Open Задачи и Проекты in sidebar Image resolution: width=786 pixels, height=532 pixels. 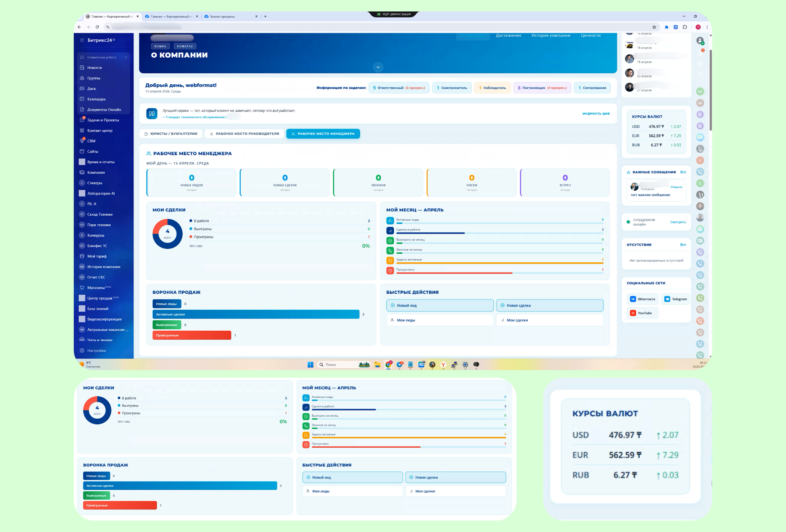(x=103, y=120)
